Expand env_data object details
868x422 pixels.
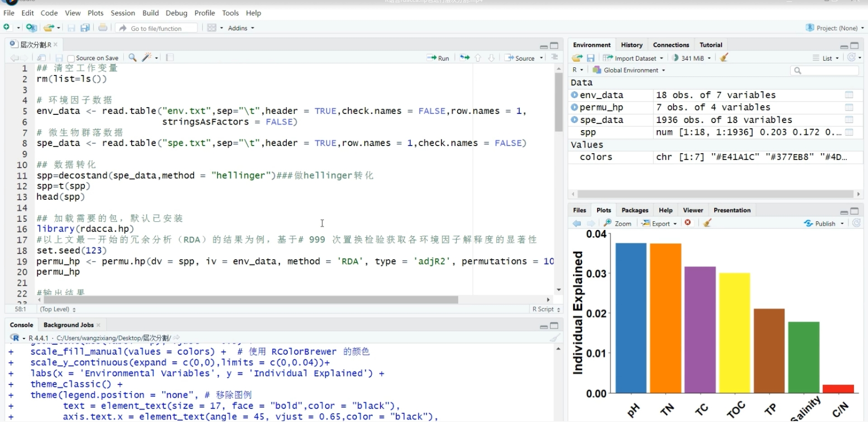click(574, 95)
